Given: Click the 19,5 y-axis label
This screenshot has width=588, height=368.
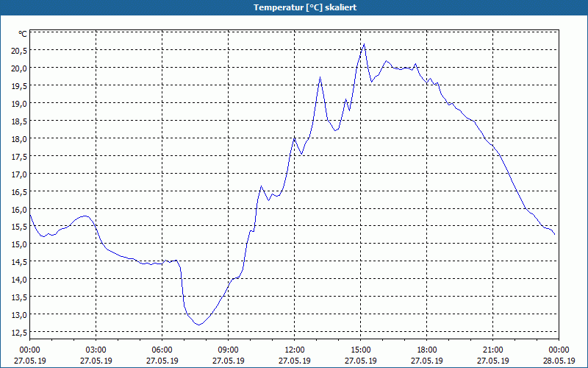Looking at the screenshot, I should pyautogui.click(x=19, y=87).
